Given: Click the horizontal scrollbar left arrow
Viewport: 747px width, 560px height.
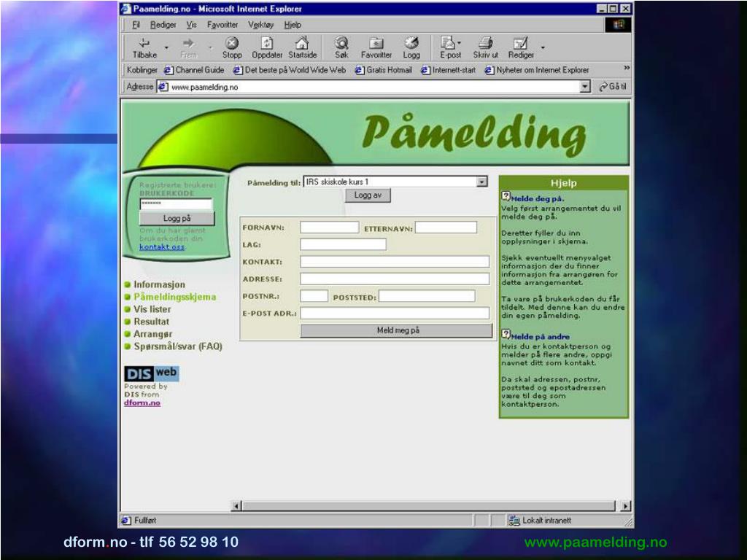Looking at the screenshot, I should [236, 506].
